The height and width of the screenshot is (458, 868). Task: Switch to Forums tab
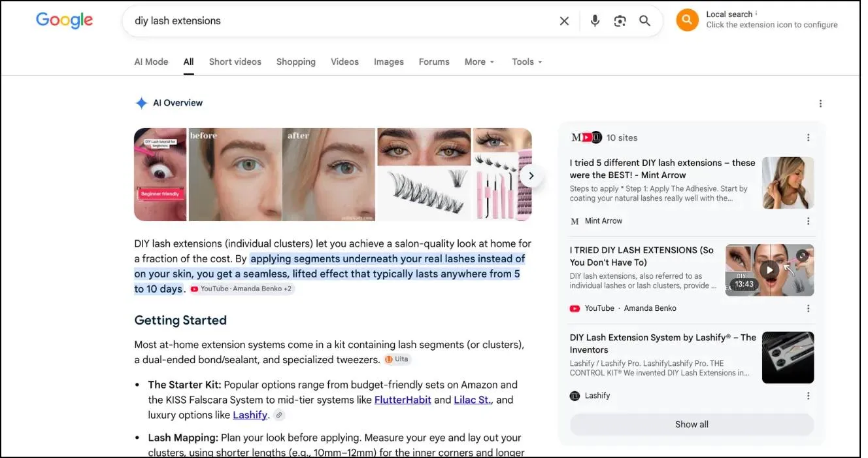click(434, 62)
